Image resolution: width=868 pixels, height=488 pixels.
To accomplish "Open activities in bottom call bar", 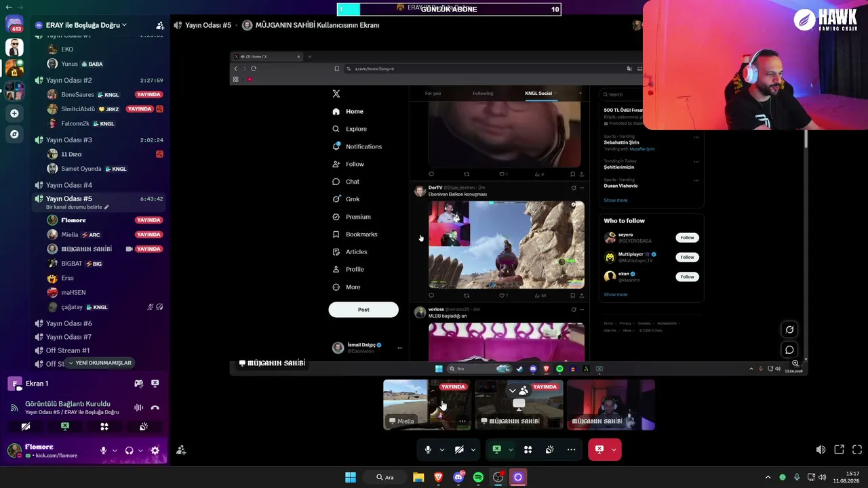I will click(x=528, y=449).
